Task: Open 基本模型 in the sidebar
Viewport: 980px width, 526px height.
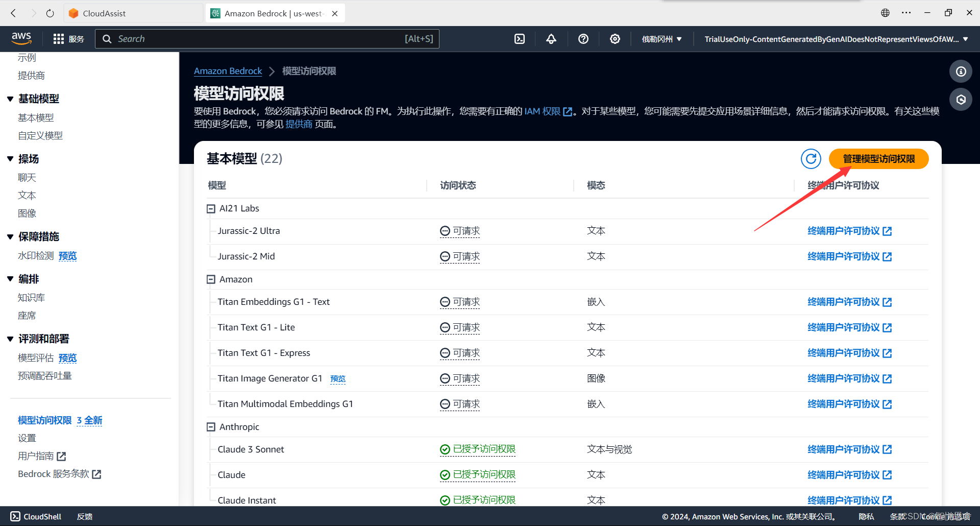Action: (36, 118)
